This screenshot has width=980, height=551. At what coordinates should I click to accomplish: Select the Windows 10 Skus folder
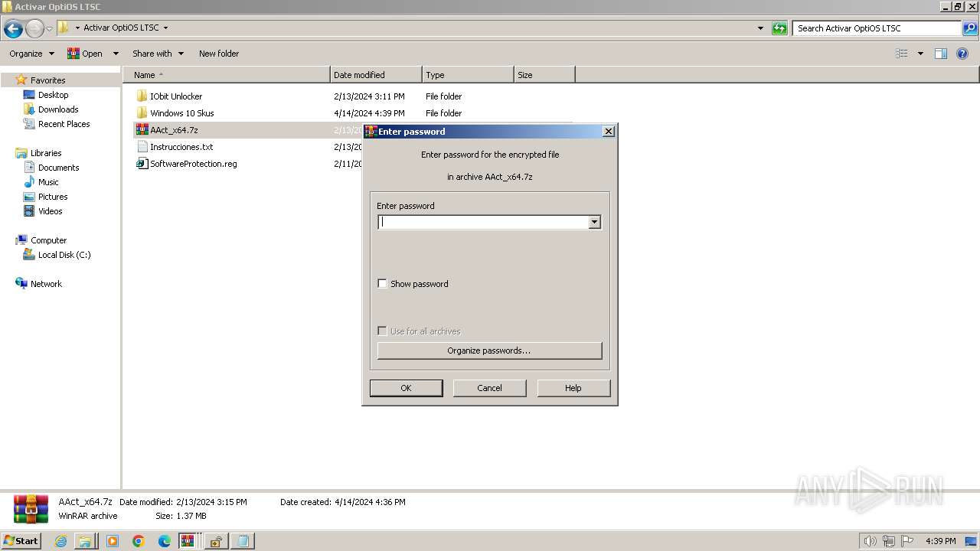[181, 113]
